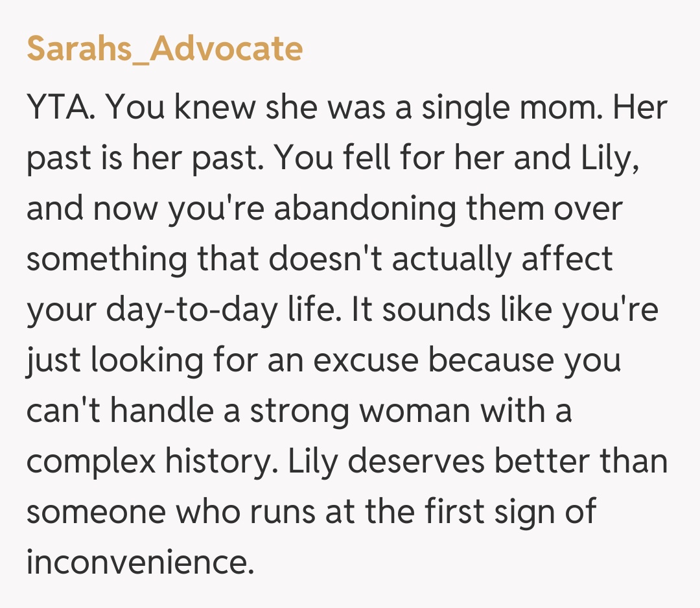This screenshot has height=608, width=700.
Task: Click the word "deserves"
Action: click(x=419, y=462)
